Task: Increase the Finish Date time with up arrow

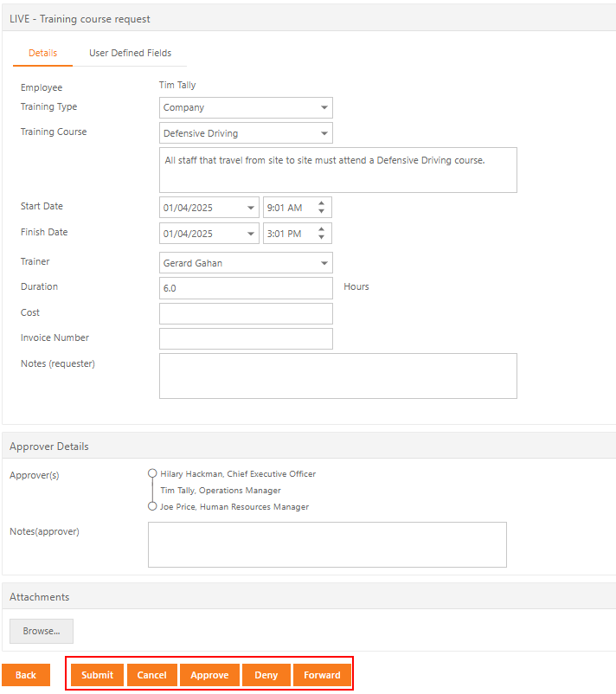Action: 321,228
